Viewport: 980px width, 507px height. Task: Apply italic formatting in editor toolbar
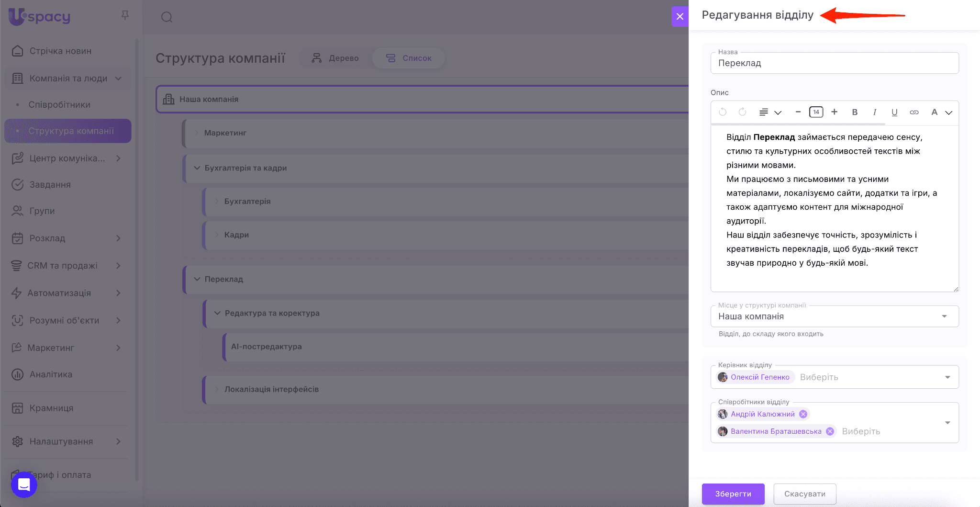874,112
